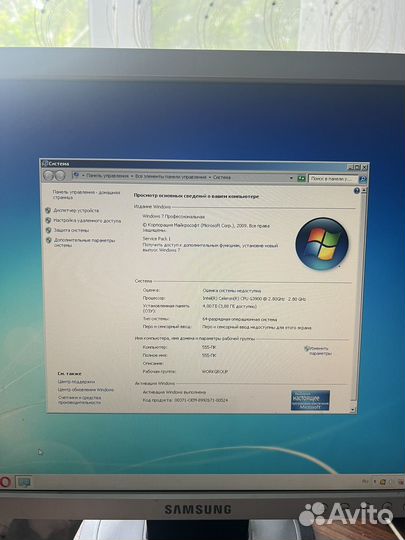Open Центр поддержки link
405x540 pixels.
point(76,382)
